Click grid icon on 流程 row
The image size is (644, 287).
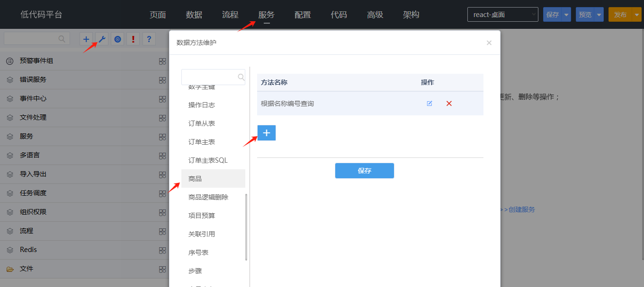pyautogui.click(x=162, y=231)
